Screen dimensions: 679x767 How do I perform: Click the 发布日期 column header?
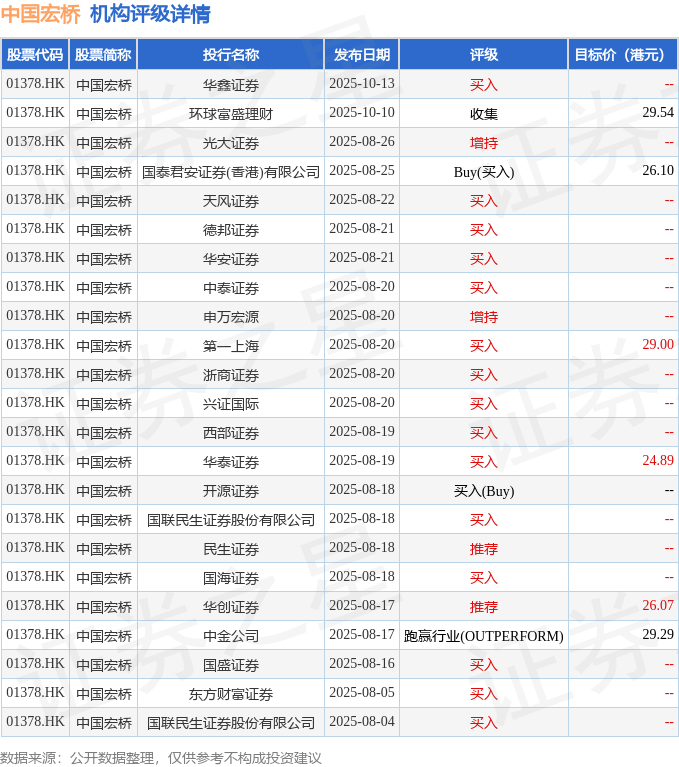click(362, 55)
